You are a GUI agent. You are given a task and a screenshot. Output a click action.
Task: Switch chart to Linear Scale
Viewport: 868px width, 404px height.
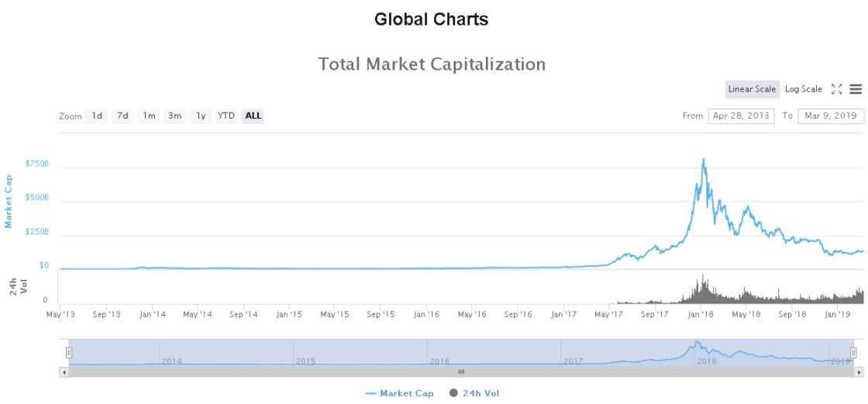click(x=753, y=89)
